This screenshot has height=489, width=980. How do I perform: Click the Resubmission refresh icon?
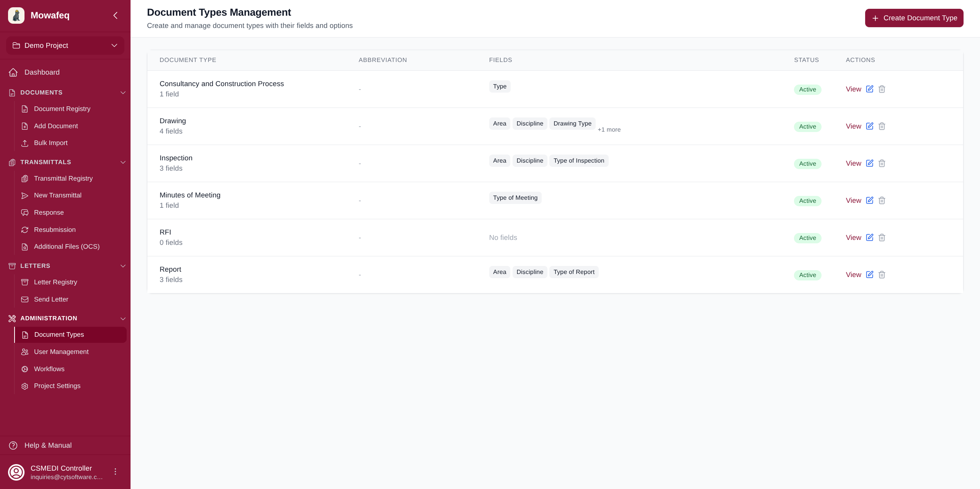[25, 230]
